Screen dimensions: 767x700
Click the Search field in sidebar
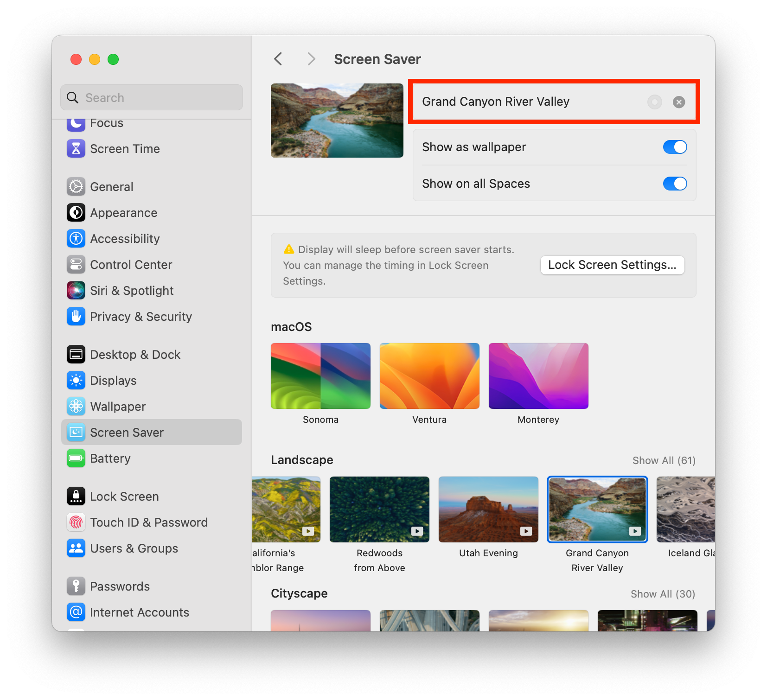(x=152, y=98)
